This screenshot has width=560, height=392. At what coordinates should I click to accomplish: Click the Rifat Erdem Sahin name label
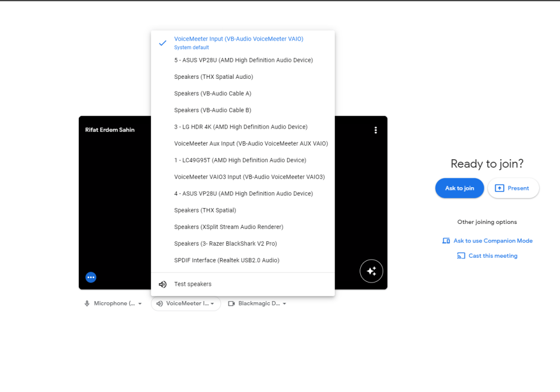[110, 130]
